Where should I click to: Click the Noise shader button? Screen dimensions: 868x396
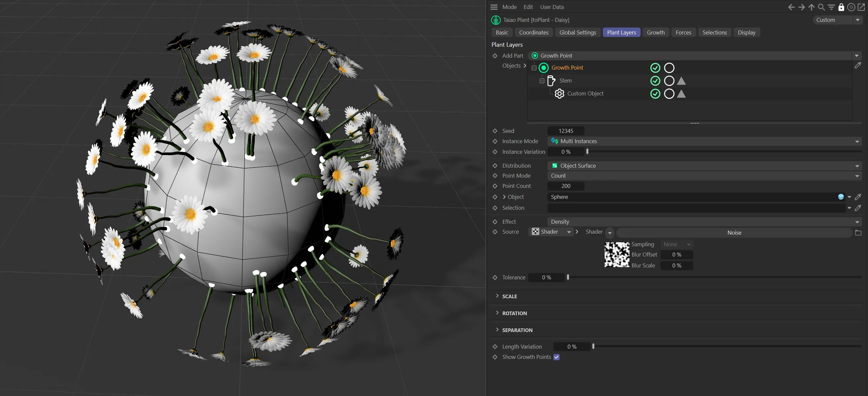[x=734, y=233]
